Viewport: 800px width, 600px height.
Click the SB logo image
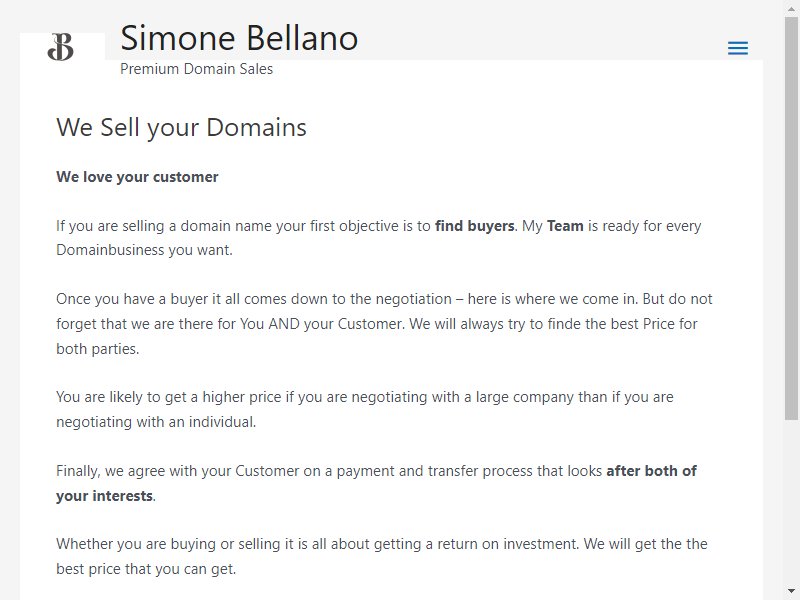tap(61, 47)
